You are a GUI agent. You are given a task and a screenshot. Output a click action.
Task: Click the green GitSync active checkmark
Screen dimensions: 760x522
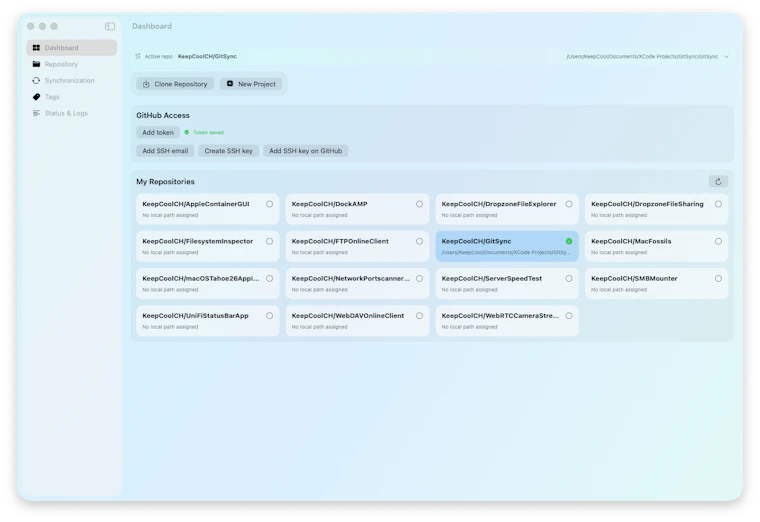pyautogui.click(x=569, y=241)
